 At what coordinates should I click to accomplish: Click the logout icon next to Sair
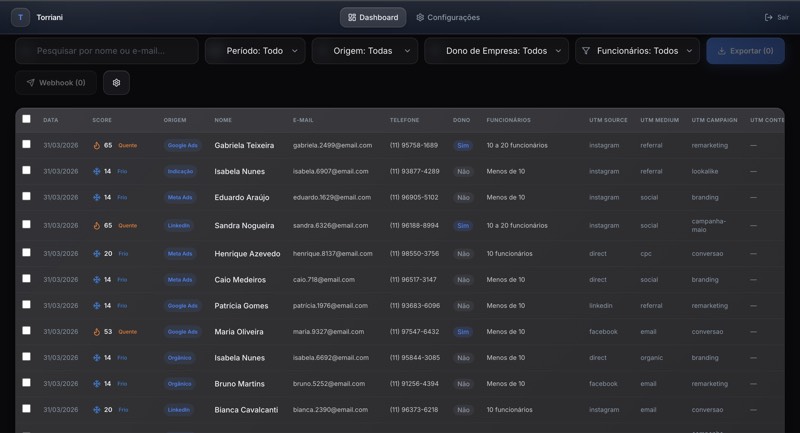click(x=768, y=17)
